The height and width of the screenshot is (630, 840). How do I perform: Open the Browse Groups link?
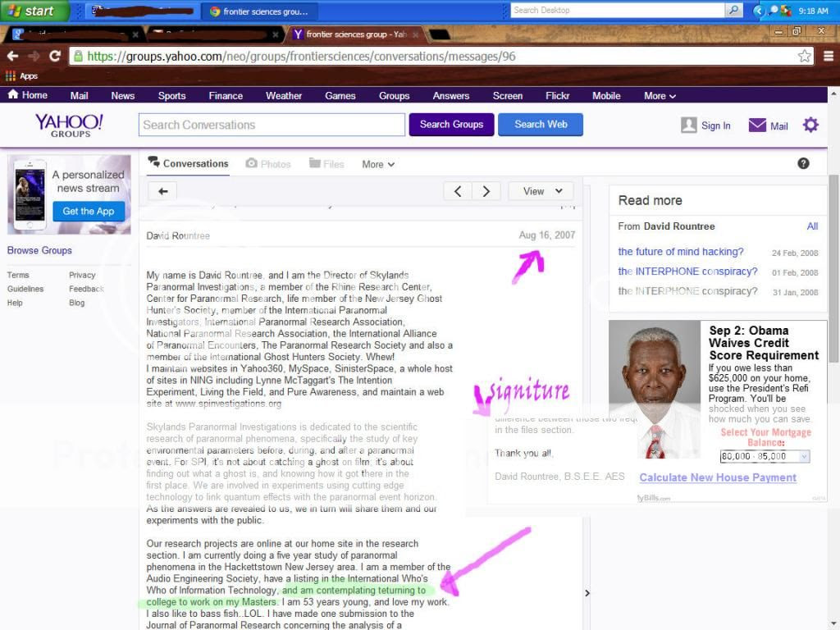(x=39, y=250)
